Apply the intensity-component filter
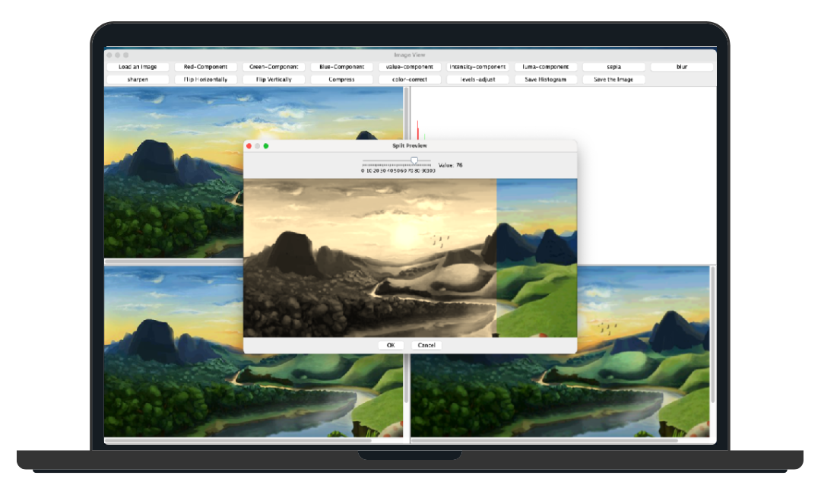 tap(477, 67)
